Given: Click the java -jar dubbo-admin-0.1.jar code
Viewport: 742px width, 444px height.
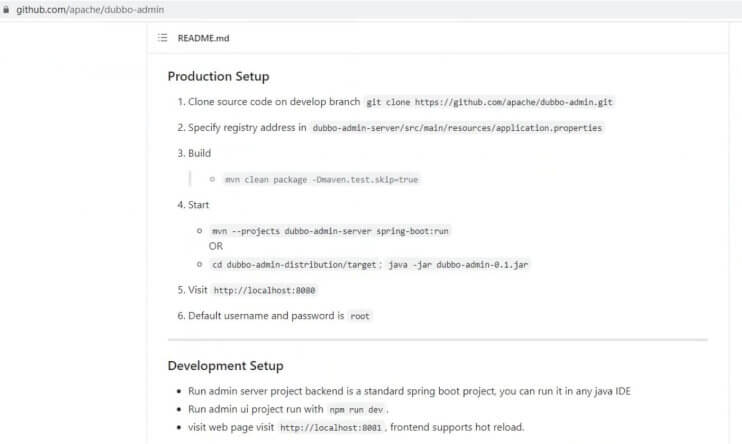Looking at the screenshot, I should 458,265.
